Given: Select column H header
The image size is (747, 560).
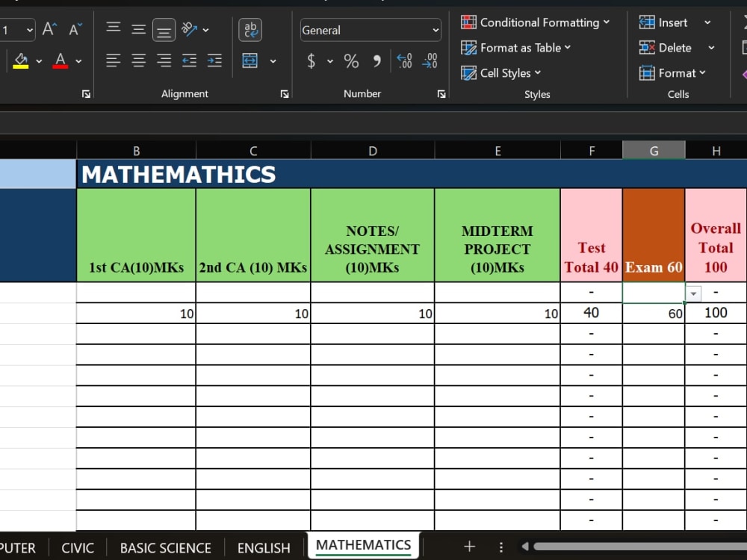Looking at the screenshot, I should (x=716, y=151).
